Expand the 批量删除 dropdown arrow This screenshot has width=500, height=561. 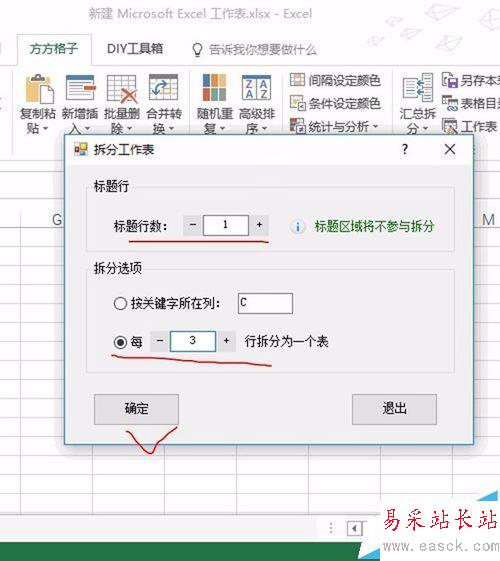pyautogui.click(x=129, y=128)
